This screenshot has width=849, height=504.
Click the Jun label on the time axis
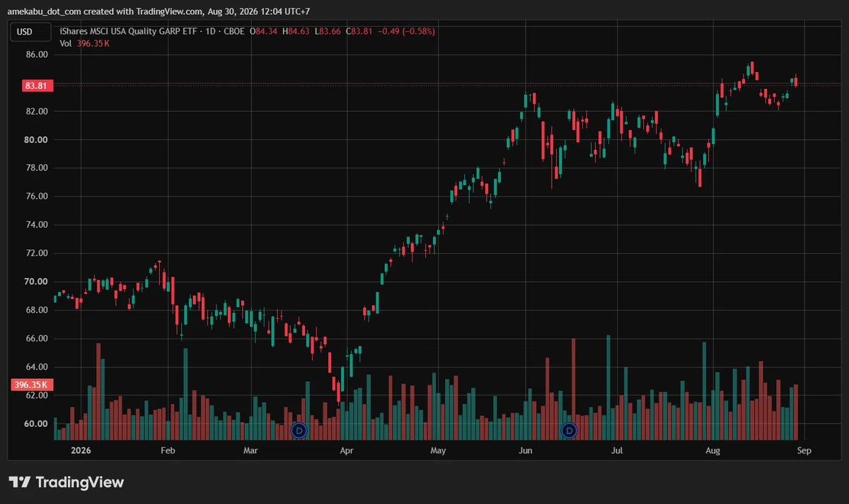pyautogui.click(x=524, y=450)
